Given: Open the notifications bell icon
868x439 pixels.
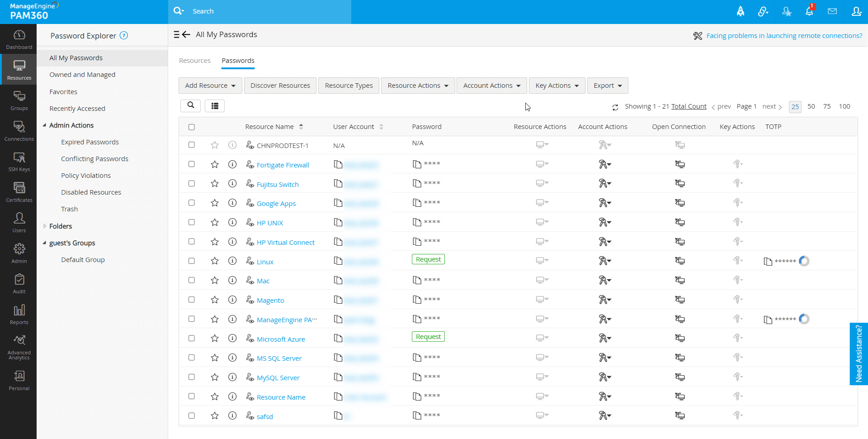Looking at the screenshot, I should (809, 11).
